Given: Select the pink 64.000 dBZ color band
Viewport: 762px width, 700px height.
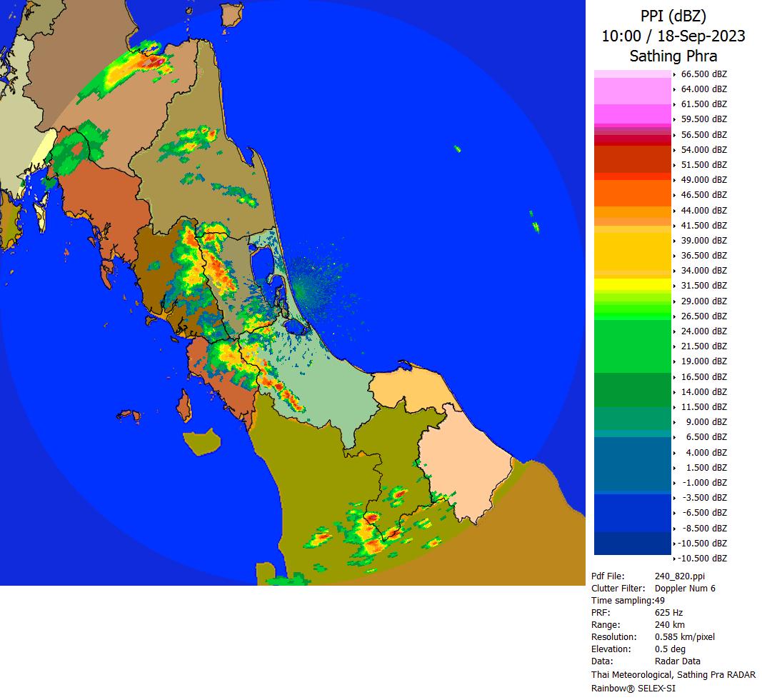Looking at the screenshot, I should pyautogui.click(x=633, y=91).
